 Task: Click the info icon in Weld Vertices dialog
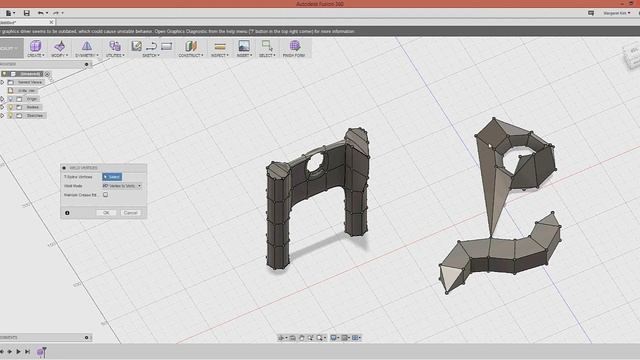point(67,213)
